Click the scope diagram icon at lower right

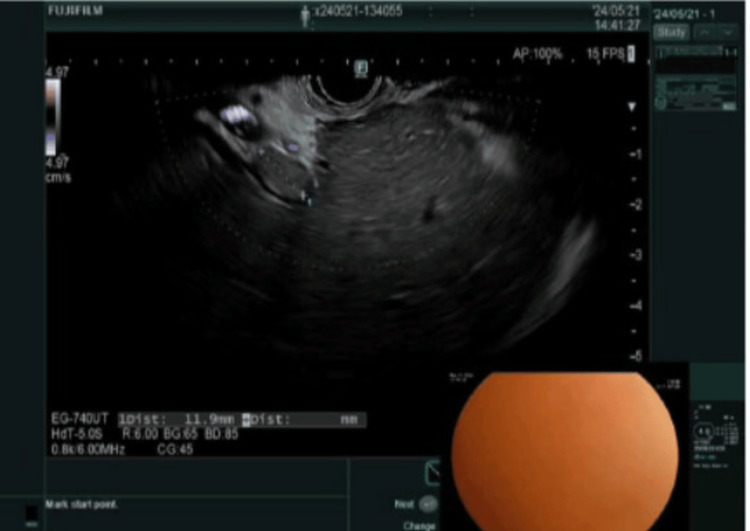pyautogui.click(x=704, y=430)
